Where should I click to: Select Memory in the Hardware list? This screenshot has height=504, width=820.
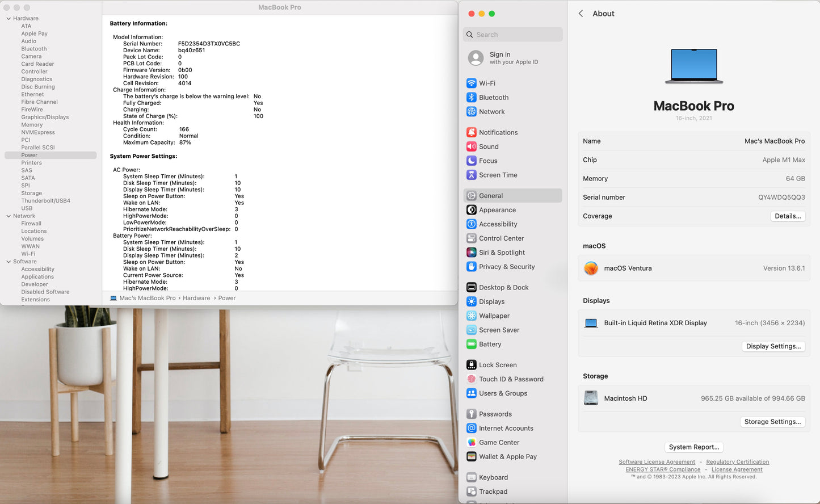coord(32,125)
